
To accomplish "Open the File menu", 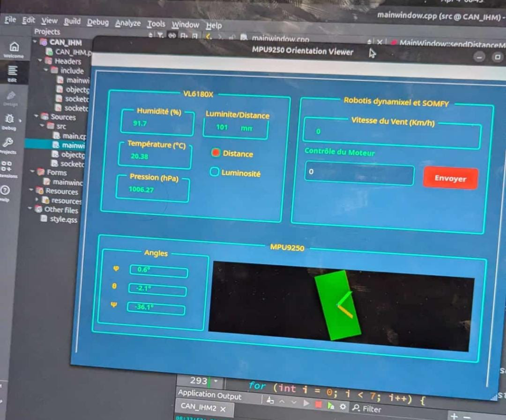I will point(10,20).
